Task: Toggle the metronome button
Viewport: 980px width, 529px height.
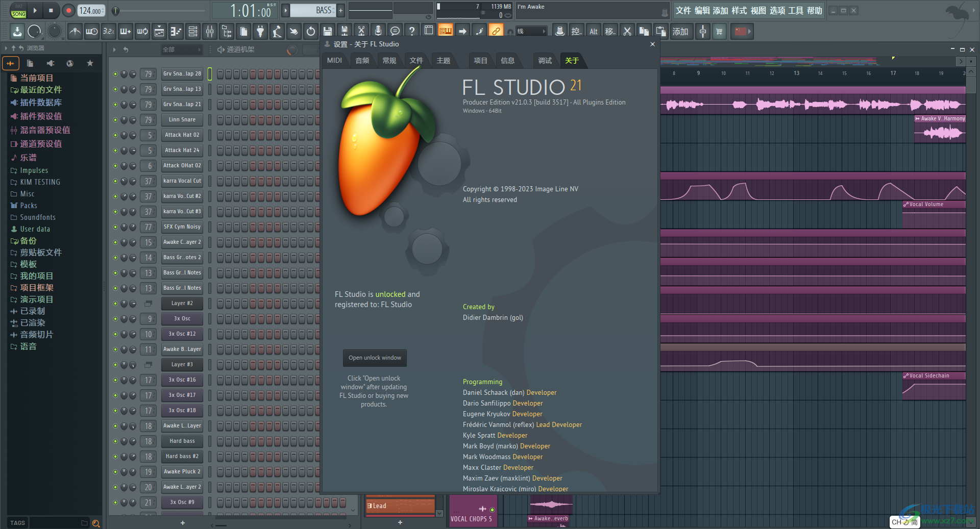Action: (x=75, y=32)
